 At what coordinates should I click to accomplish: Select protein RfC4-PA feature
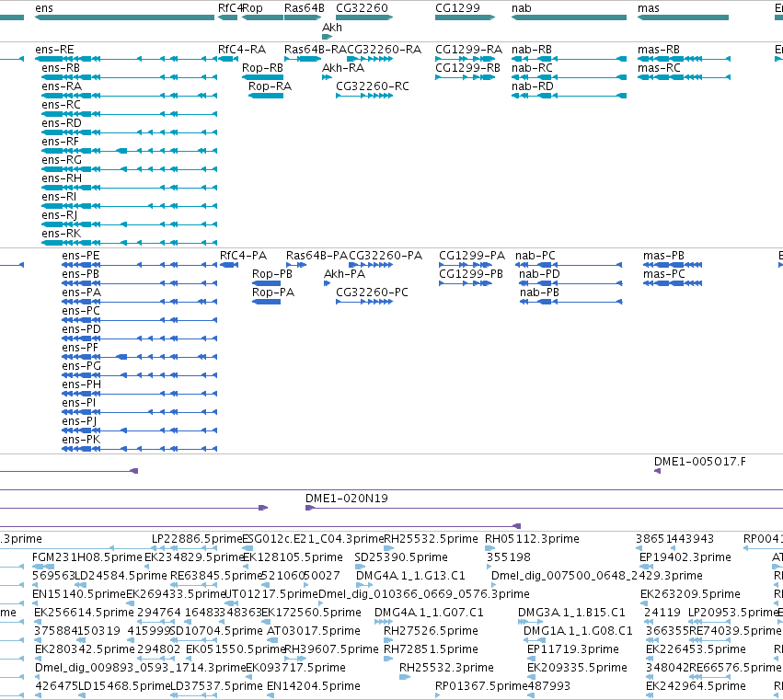point(229,265)
